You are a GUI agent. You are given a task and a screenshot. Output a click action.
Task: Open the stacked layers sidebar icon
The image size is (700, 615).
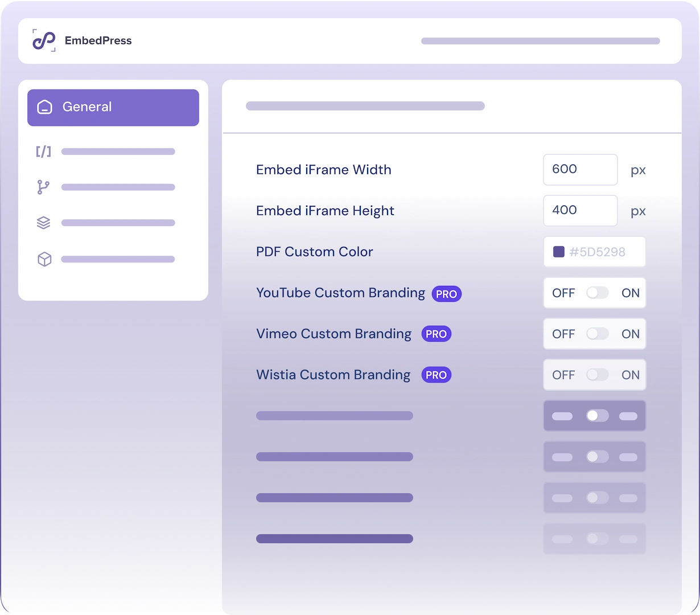(44, 223)
